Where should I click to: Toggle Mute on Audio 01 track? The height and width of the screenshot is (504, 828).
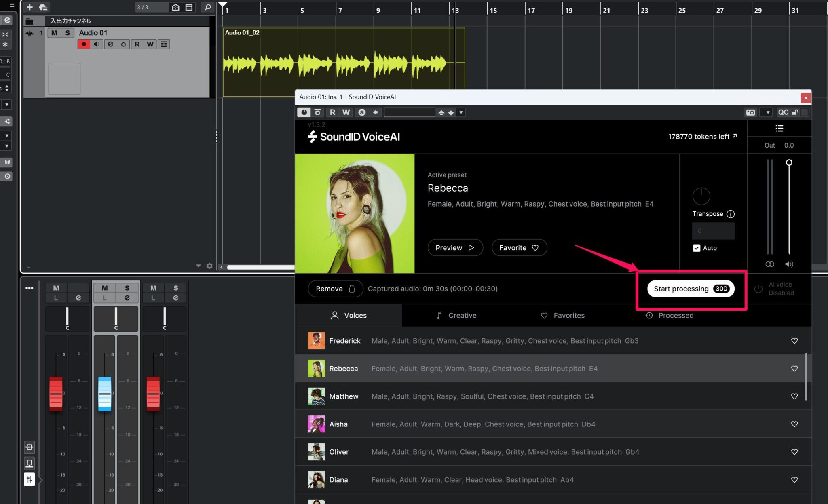[x=54, y=33]
